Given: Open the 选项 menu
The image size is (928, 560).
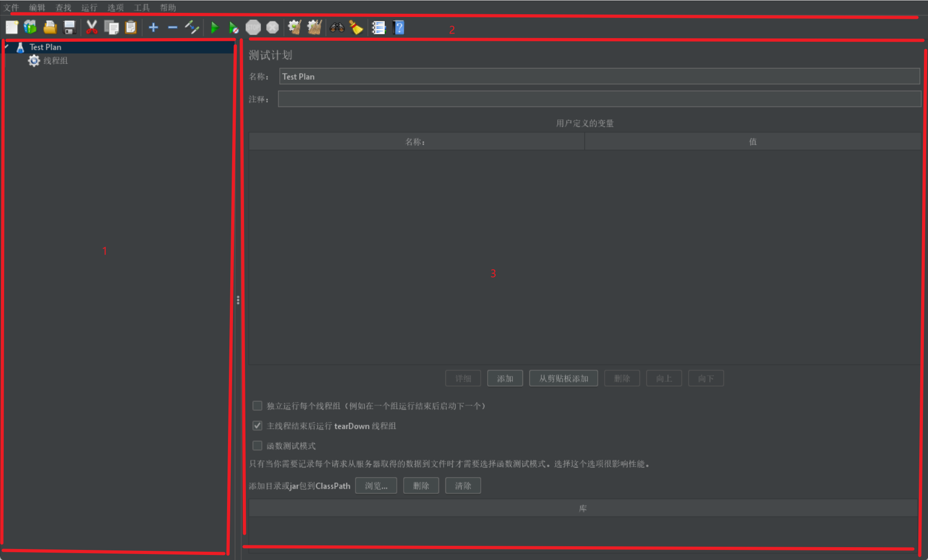Looking at the screenshot, I should [116, 7].
